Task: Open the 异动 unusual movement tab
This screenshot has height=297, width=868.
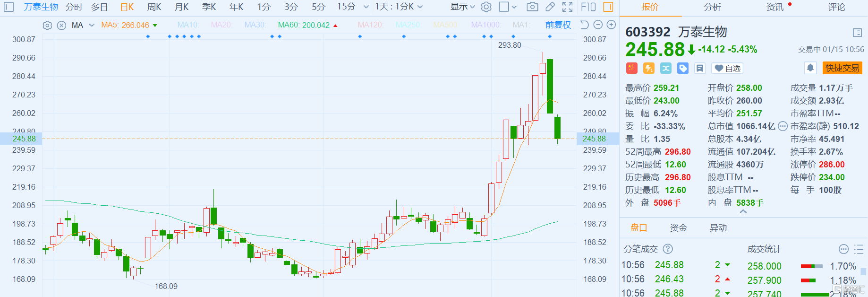Action: point(718,228)
